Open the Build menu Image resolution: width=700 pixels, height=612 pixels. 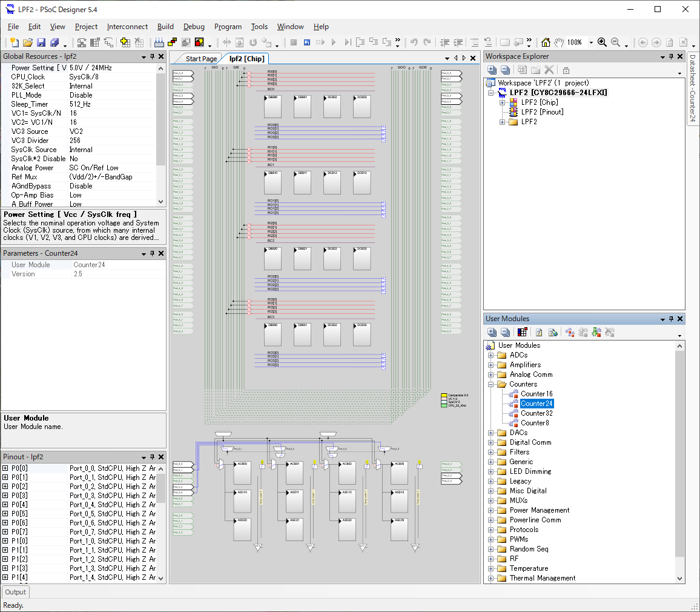pos(166,27)
